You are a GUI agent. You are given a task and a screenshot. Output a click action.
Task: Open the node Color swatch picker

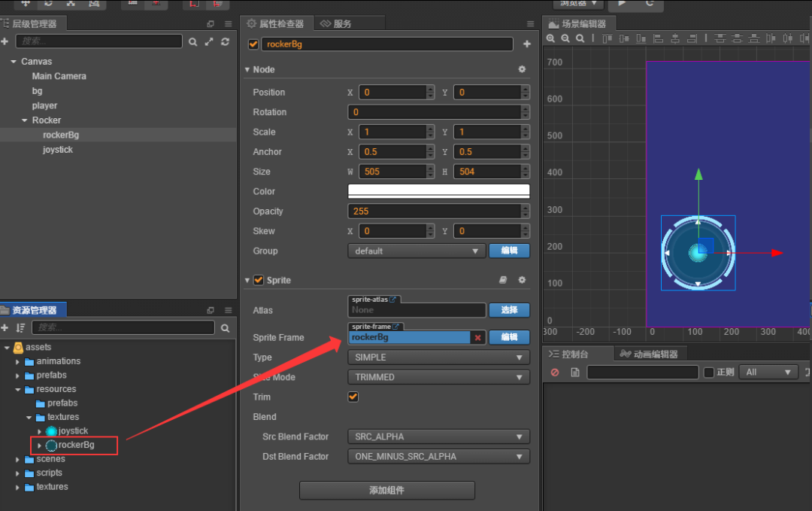pyautogui.click(x=438, y=191)
